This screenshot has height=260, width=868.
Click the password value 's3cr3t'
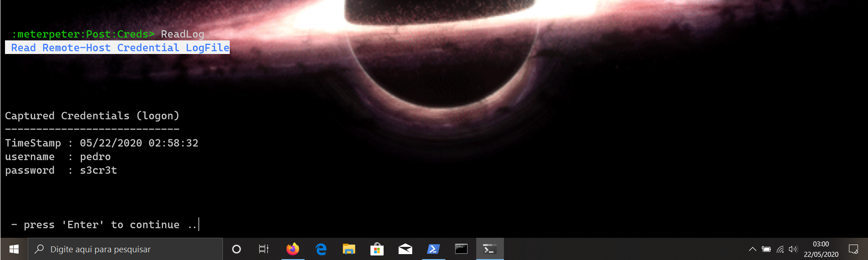tap(99, 170)
